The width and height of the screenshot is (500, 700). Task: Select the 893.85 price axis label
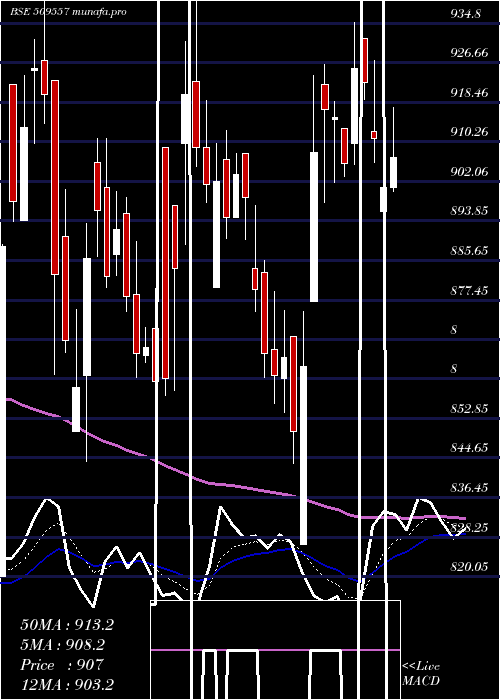[469, 211]
